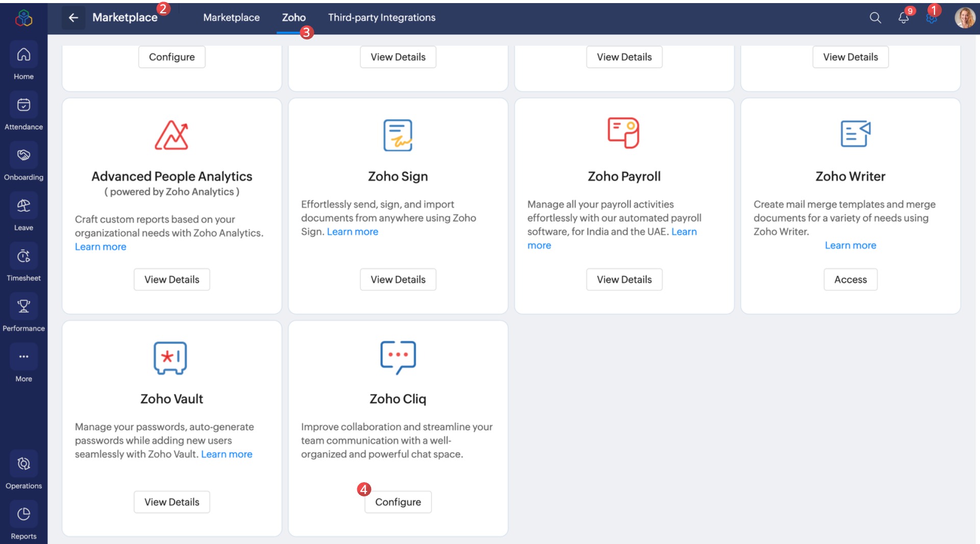The height and width of the screenshot is (544, 980).
Task: Click Access under Zoho Writer
Action: [850, 280]
